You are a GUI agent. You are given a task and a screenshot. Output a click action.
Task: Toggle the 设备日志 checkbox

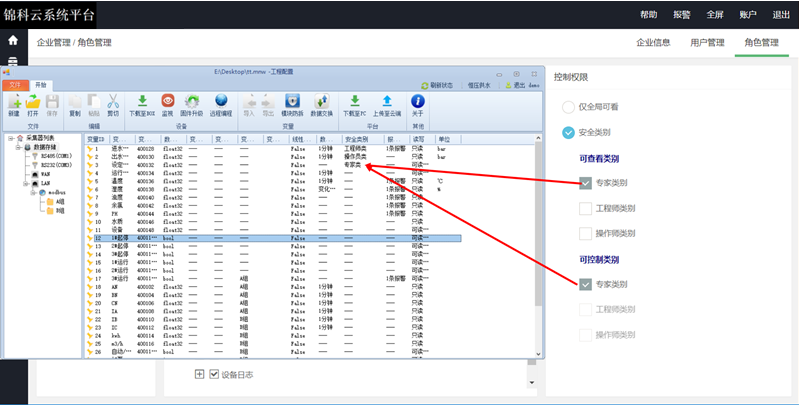[x=214, y=374]
